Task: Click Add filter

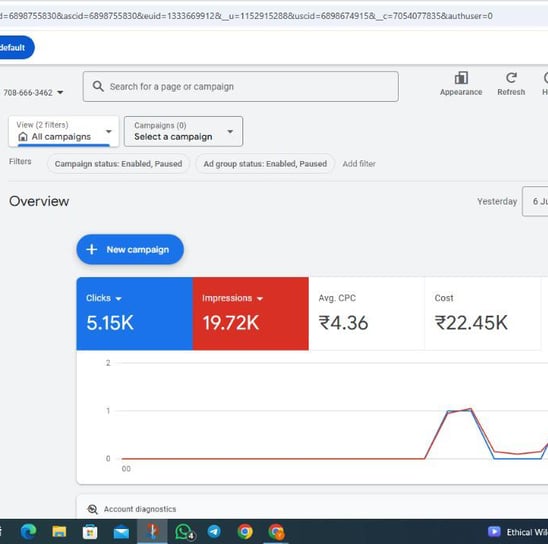Action: coord(359,164)
